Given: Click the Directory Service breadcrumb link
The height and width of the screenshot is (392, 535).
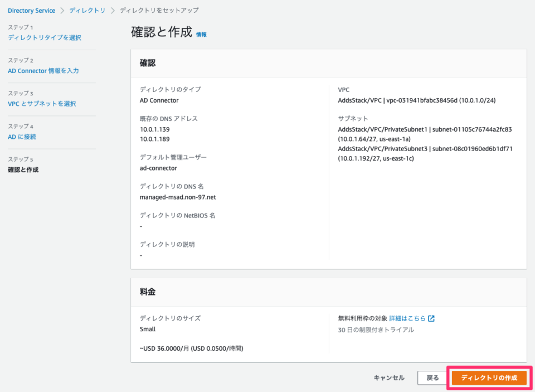Looking at the screenshot, I should (32, 10).
